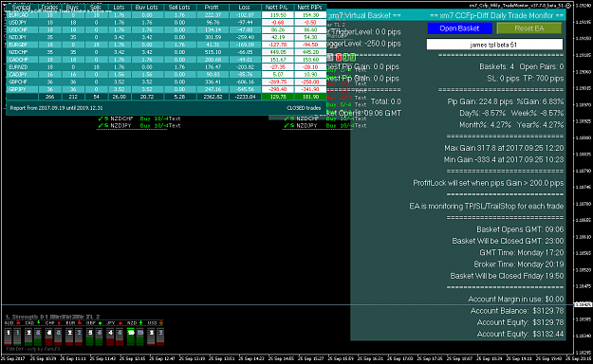Click the Nett PIPs column header
Viewport: 593px width, 364px height.
[x=309, y=8]
